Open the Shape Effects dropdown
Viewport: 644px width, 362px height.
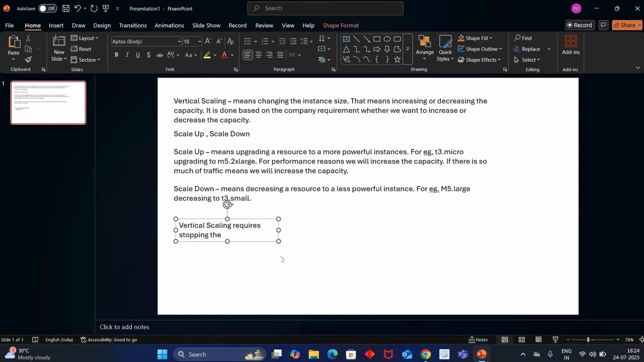(x=479, y=59)
